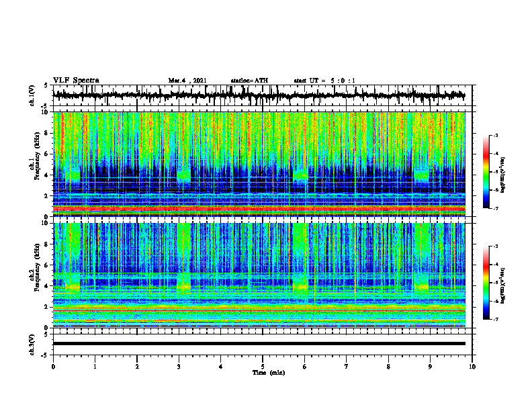Click the ch.1 spectrogram color scale bar

point(486,172)
